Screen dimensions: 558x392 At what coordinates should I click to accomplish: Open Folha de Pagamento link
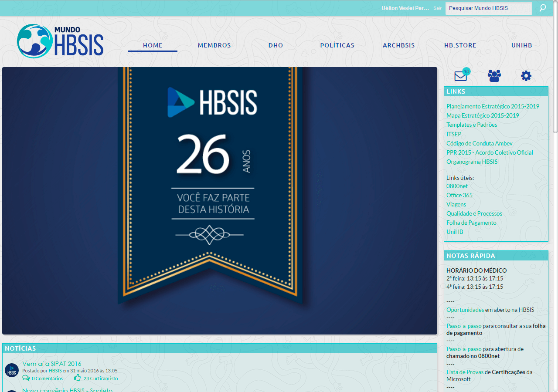[471, 223]
